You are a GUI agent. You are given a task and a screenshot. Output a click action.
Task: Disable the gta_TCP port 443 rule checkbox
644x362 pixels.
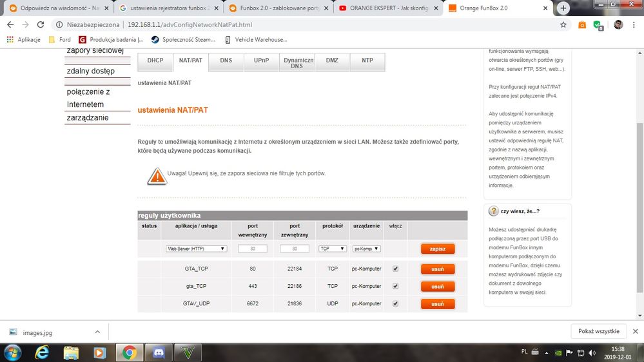395,286
